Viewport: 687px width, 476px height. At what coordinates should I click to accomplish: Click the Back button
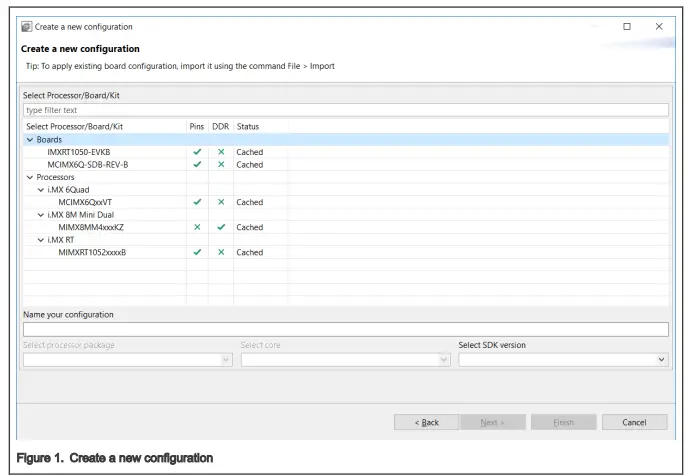point(426,423)
